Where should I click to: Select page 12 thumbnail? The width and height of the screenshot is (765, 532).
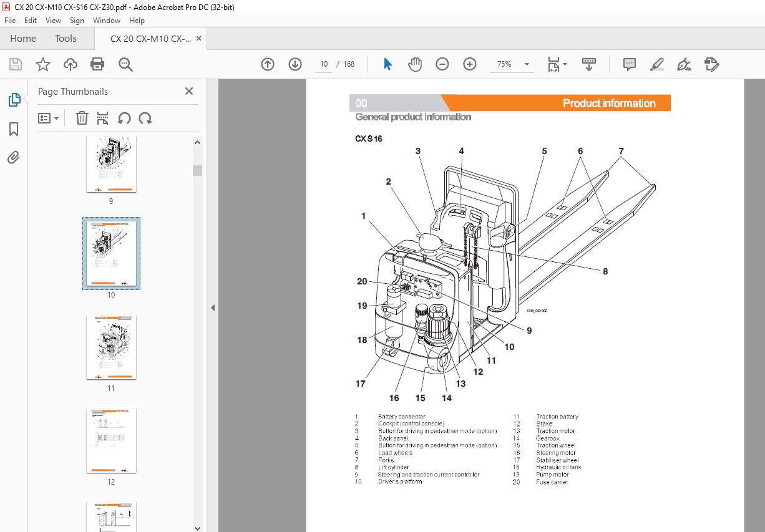pos(111,441)
